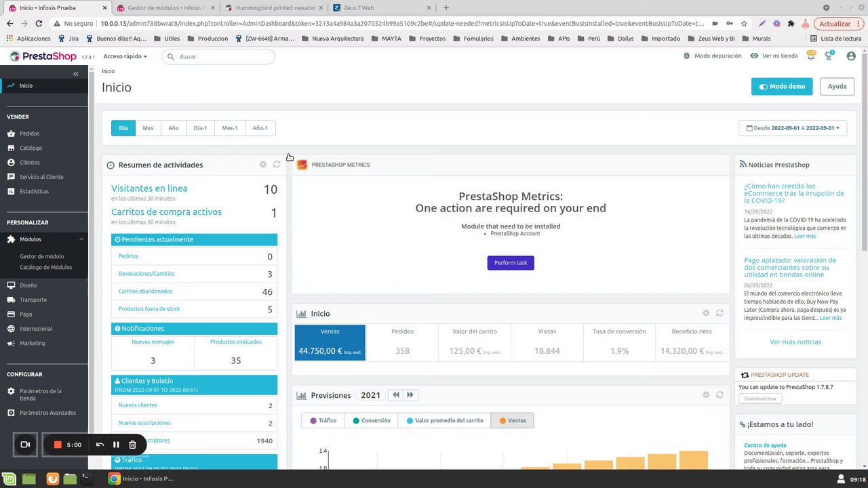868x488 pixels.
Task: Pause the screen recording
Action: (x=116, y=445)
